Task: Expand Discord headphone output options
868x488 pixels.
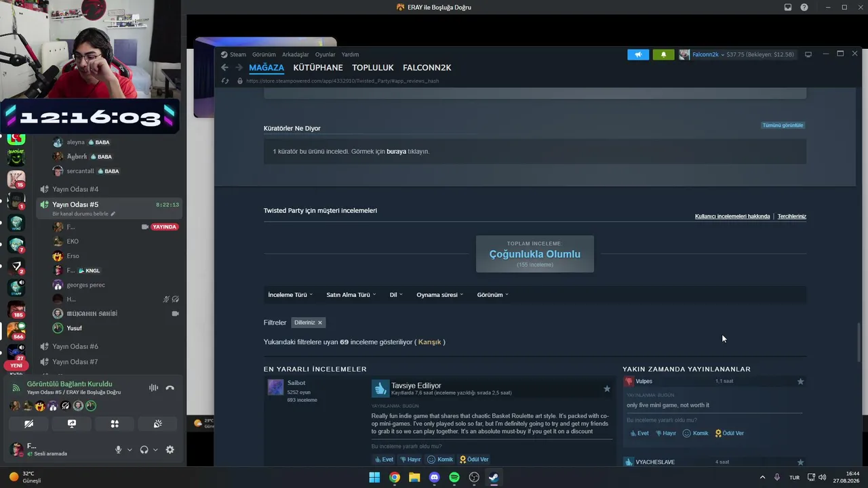Action: [155, 450]
